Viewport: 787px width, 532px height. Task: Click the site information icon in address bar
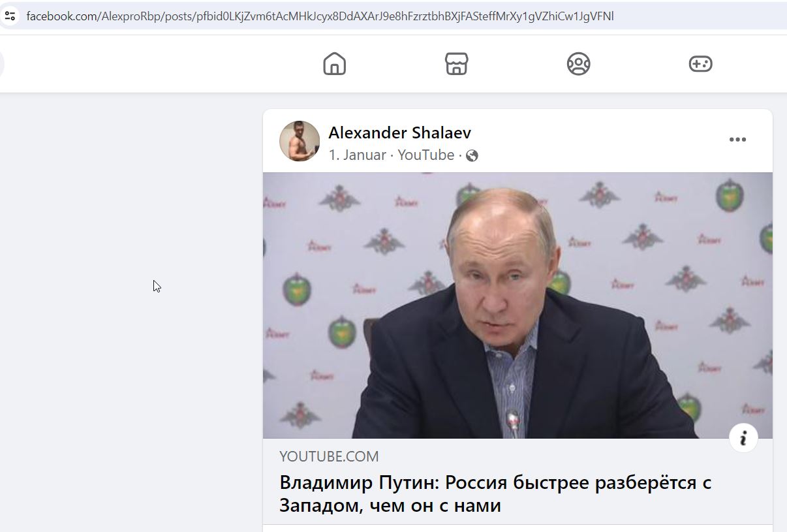[x=10, y=16]
